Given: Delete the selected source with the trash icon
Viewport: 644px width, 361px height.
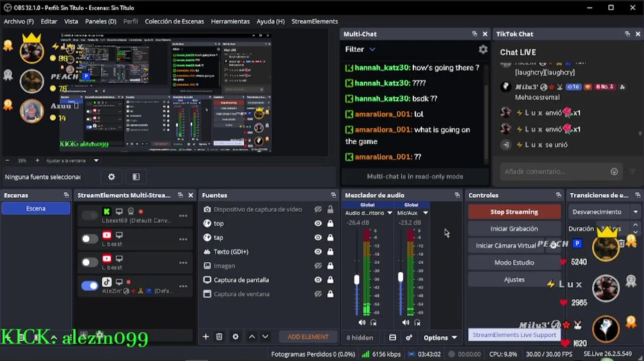Looking at the screenshot, I should 219,336.
